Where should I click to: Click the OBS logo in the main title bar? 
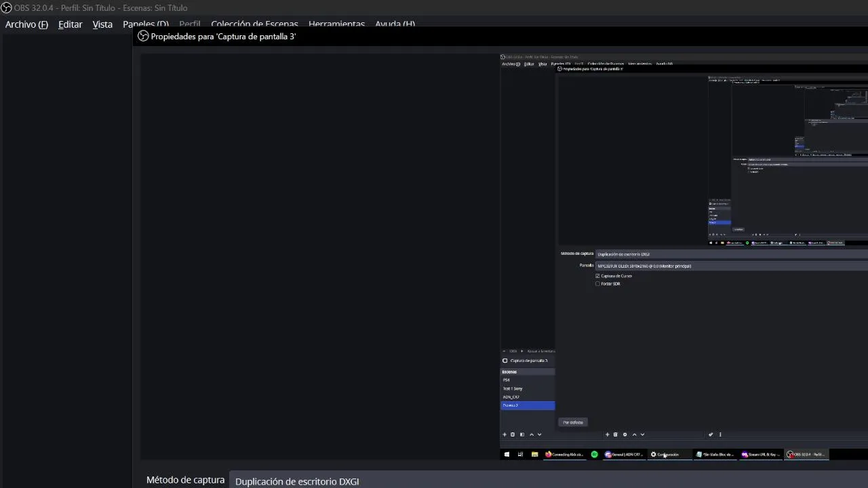click(x=6, y=7)
